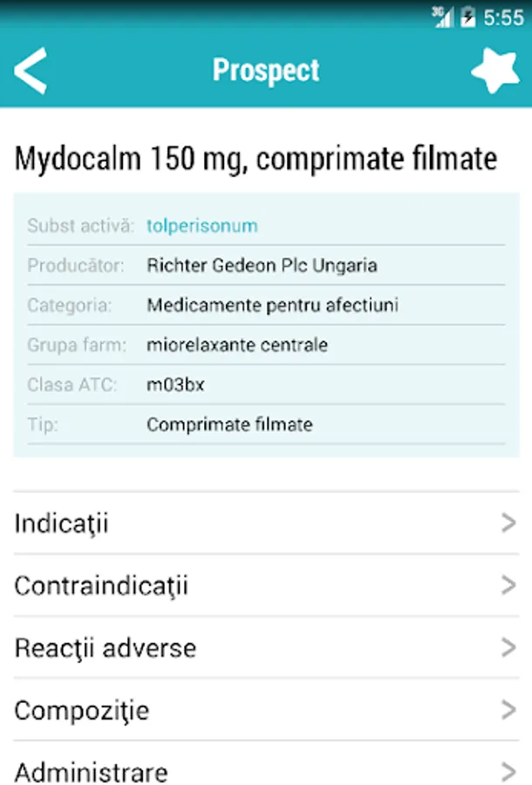Screen dimensions: 532x785
Task: Expand Contraindicații using its chevron arrow
Action: click(x=508, y=584)
